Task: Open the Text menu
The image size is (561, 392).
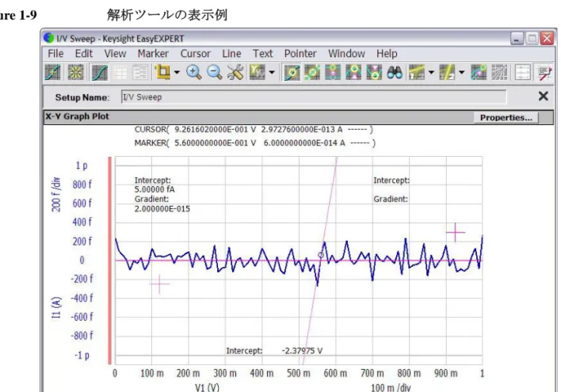Action: click(x=262, y=54)
